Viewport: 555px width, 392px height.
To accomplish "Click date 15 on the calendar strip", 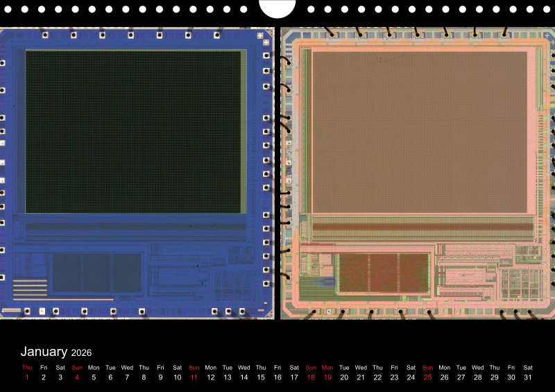I will click(x=261, y=377).
